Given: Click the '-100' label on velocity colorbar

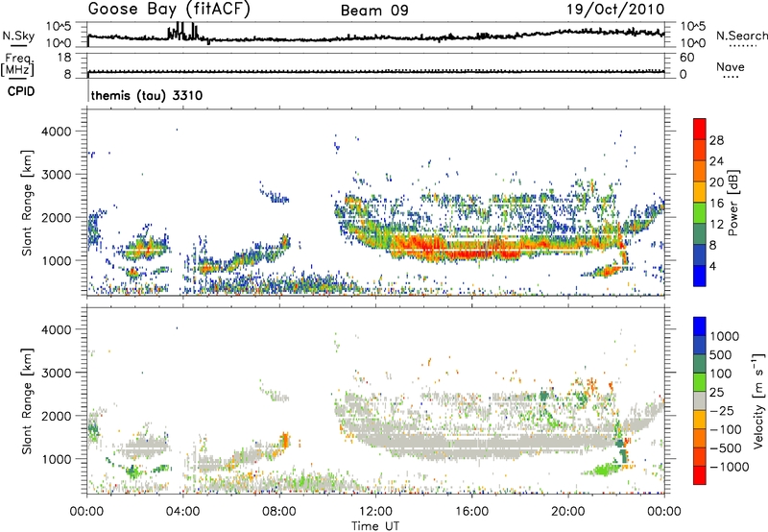Looking at the screenshot, I should pyautogui.click(x=725, y=429).
